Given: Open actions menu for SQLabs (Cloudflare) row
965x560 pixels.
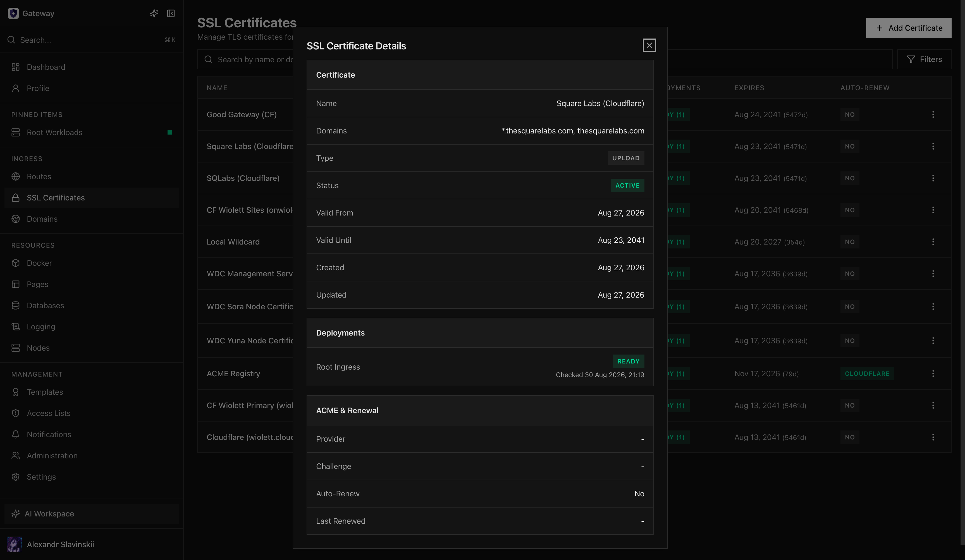Looking at the screenshot, I should pyautogui.click(x=933, y=178).
